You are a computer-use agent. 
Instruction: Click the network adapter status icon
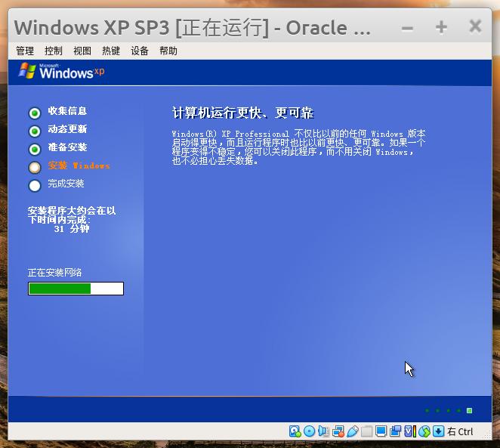click(338, 431)
